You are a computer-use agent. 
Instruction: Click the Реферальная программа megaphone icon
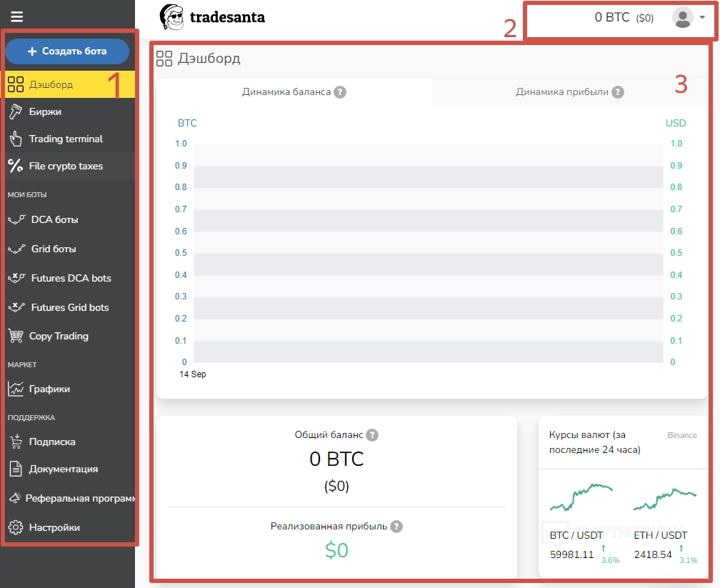point(15,498)
